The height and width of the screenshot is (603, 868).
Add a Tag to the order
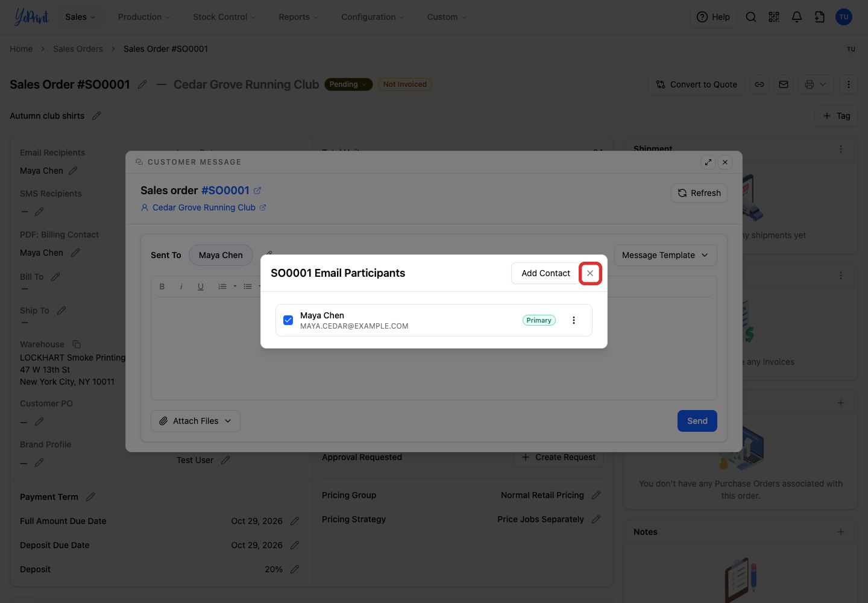point(837,116)
